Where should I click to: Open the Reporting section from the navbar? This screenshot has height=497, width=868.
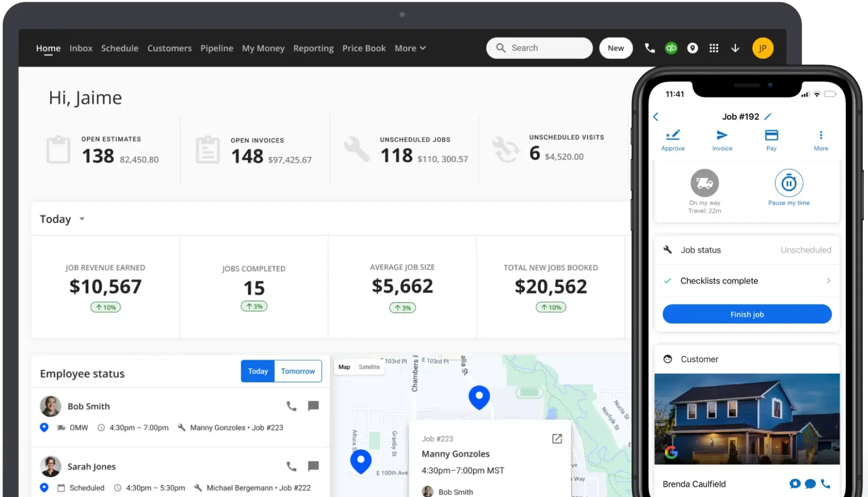point(313,48)
